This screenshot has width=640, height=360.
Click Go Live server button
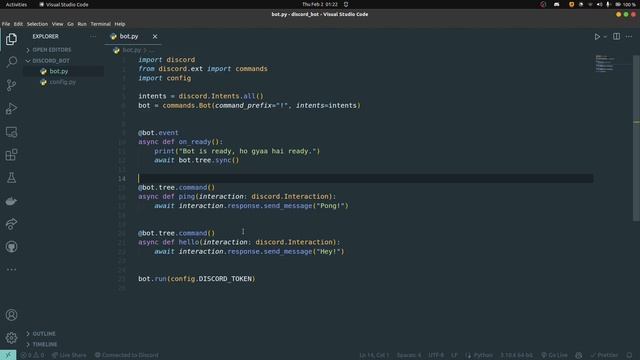click(x=554, y=355)
